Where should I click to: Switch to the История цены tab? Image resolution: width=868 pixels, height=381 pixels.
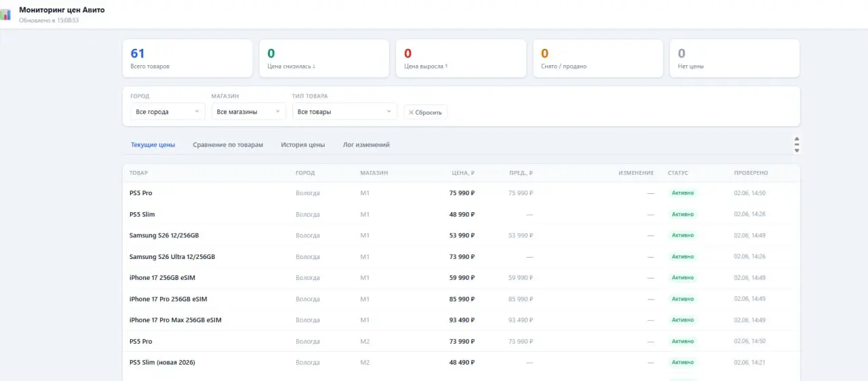tap(302, 144)
